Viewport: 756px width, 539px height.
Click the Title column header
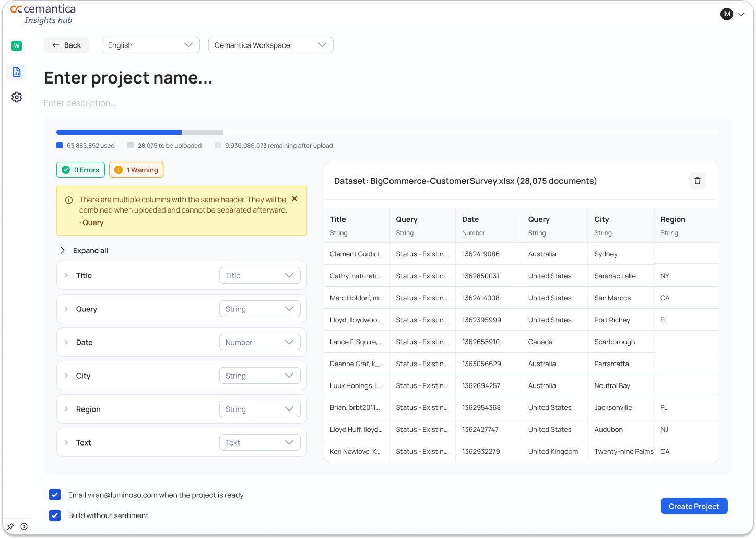pyautogui.click(x=357, y=225)
